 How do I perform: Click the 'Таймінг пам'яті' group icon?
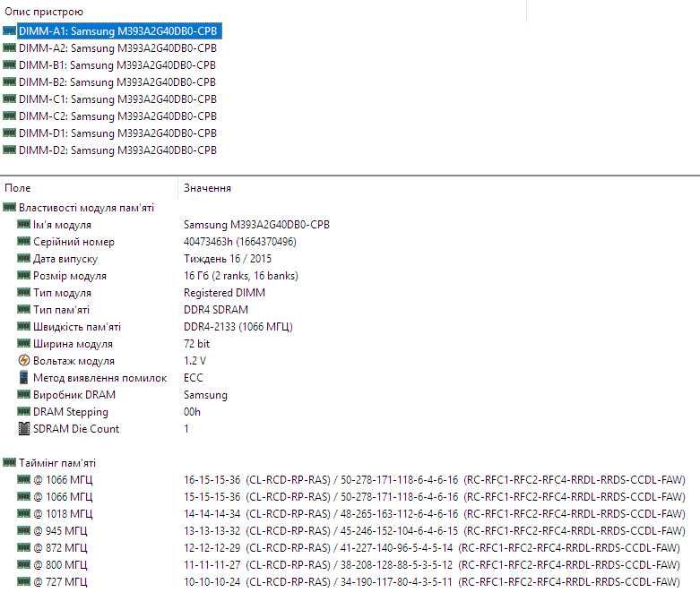[9, 462]
